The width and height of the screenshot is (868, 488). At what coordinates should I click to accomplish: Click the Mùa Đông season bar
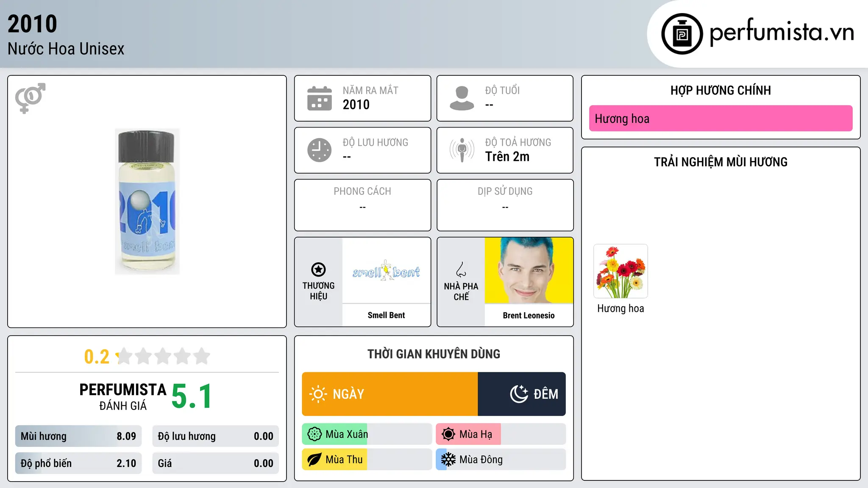tap(501, 460)
